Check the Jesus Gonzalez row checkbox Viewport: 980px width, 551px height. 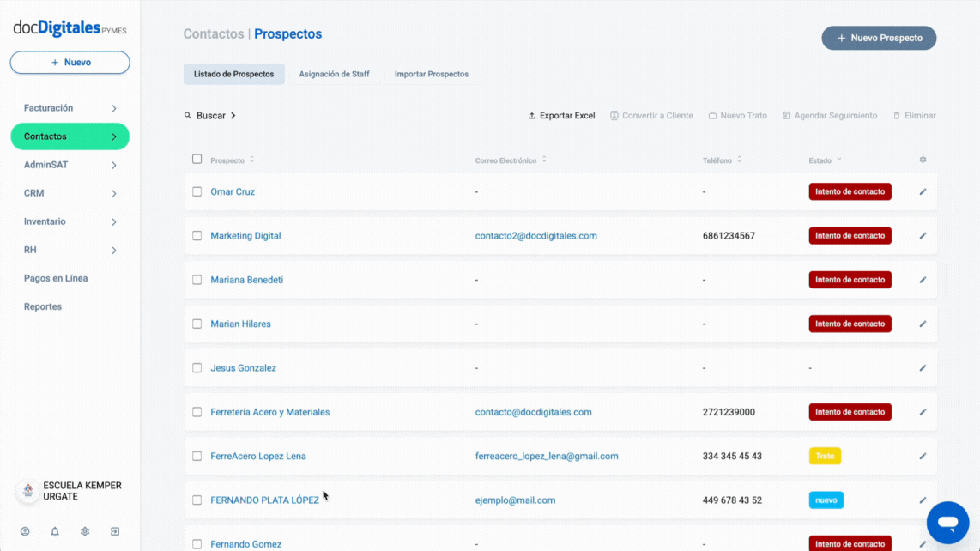(197, 367)
